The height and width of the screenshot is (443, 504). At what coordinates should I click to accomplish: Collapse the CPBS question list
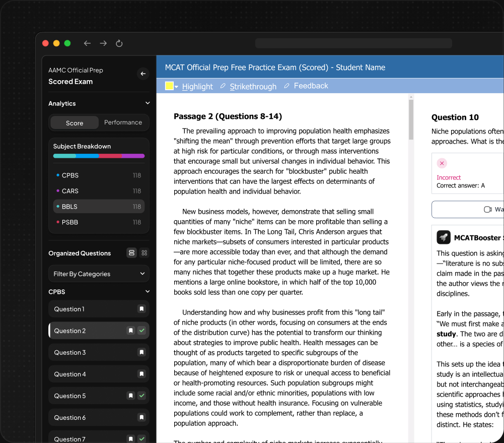148,291
